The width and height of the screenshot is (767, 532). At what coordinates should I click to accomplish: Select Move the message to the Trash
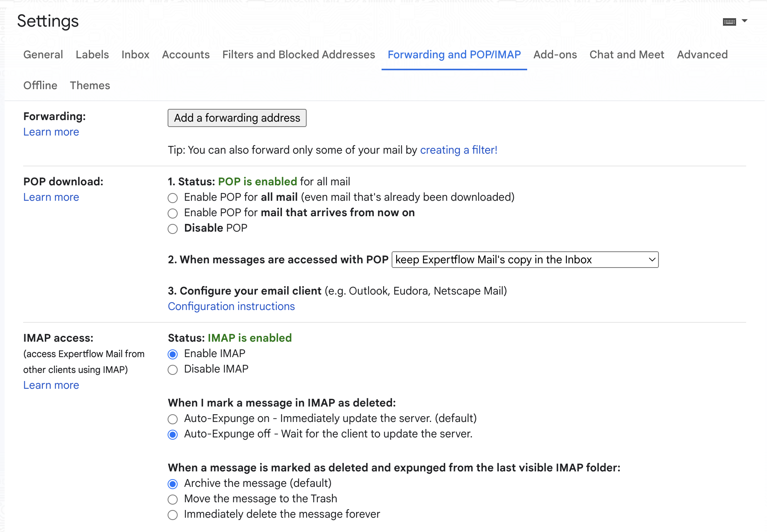173,500
